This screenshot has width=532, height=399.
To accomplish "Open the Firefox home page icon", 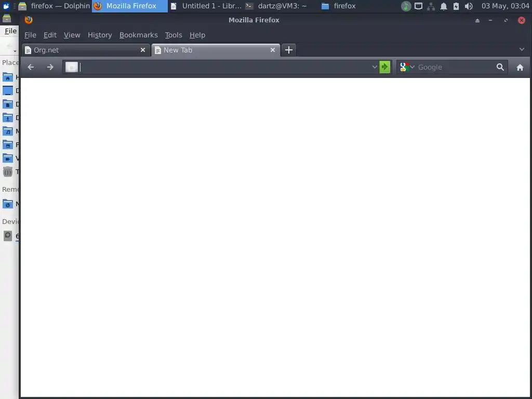I will 520,67.
